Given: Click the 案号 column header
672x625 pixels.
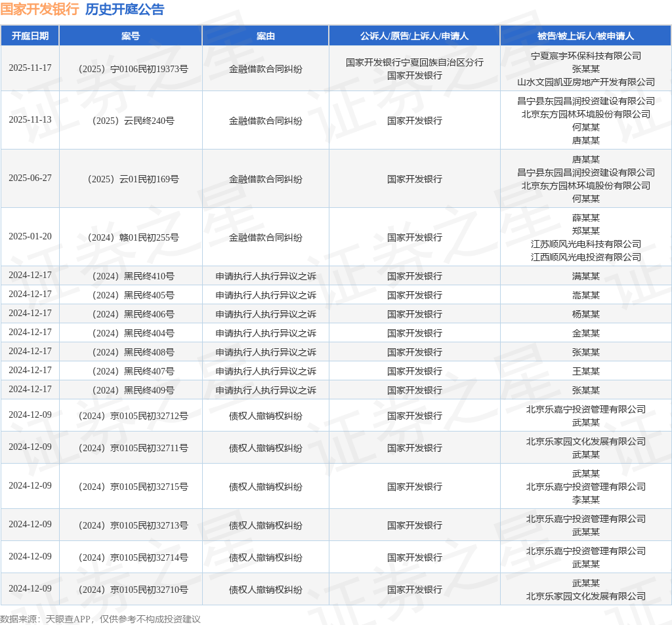Looking at the screenshot, I should click(131, 36).
